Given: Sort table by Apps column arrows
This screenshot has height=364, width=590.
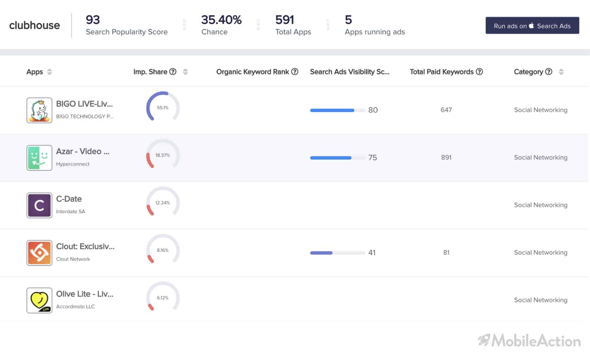Looking at the screenshot, I should pos(49,72).
